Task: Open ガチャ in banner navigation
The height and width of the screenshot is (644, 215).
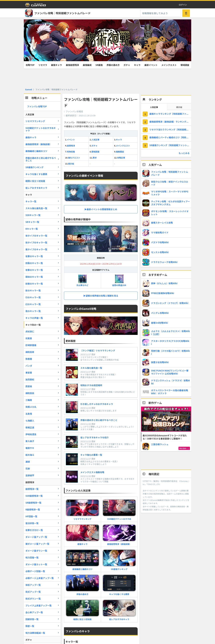Action: [127, 65]
